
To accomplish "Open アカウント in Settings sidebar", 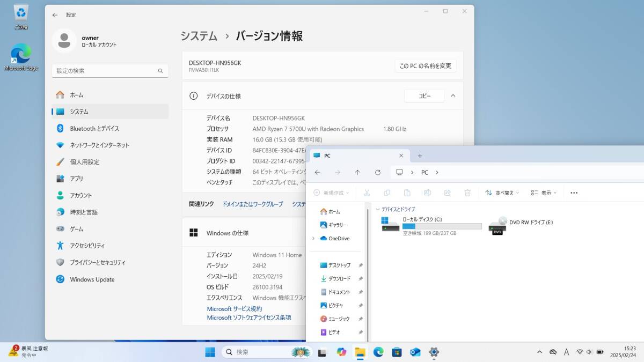I will pyautogui.click(x=110, y=195).
